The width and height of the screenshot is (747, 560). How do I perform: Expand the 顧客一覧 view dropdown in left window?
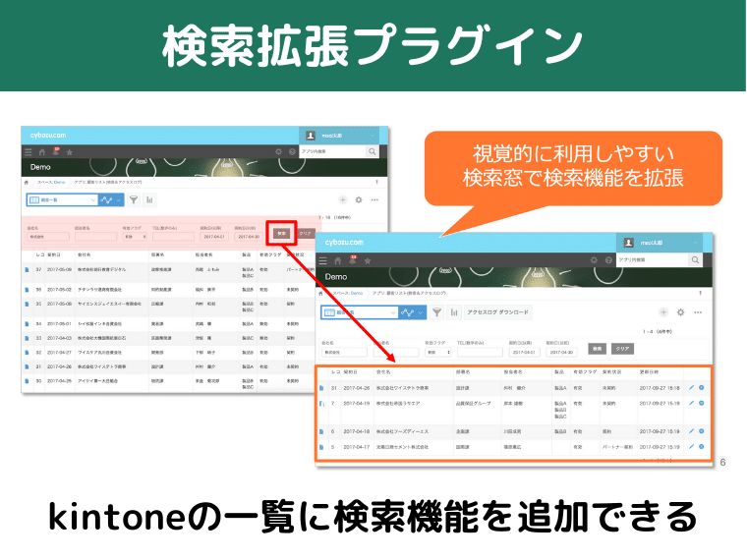pos(93,200)
